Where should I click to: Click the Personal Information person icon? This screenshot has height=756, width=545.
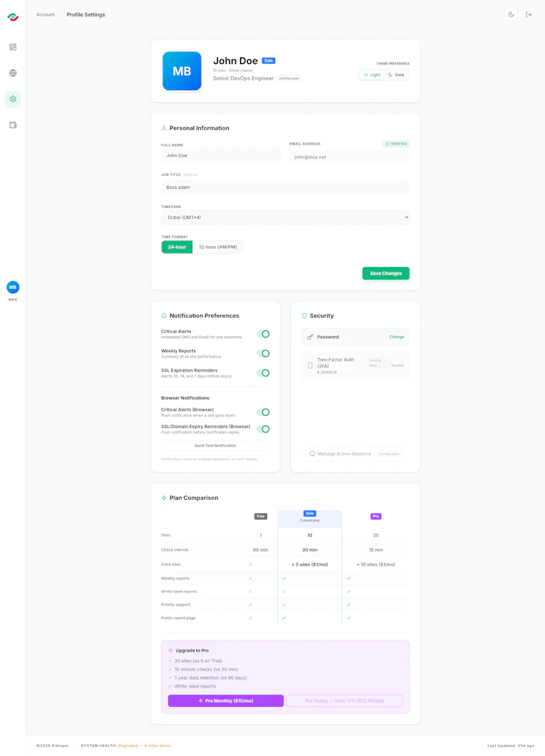pyautogui.click(x=163, y=128)
